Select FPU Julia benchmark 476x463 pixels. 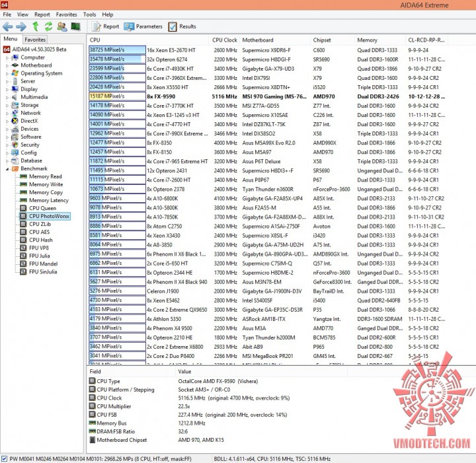click(40, 256)
